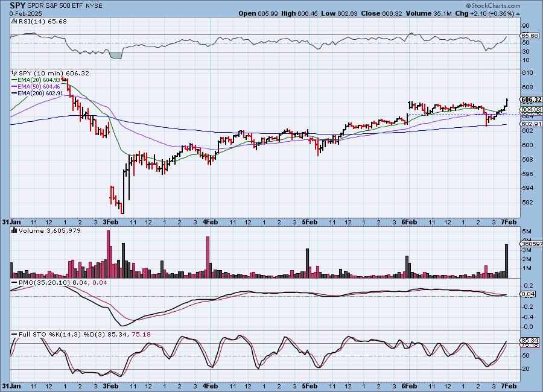
Task: Click 3Feb on the stochastic panel date axis
Action: (111, 386)
